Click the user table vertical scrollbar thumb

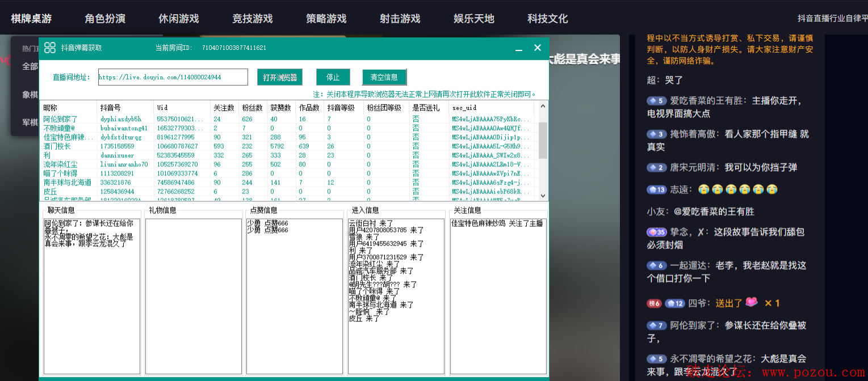pos(543,139)
